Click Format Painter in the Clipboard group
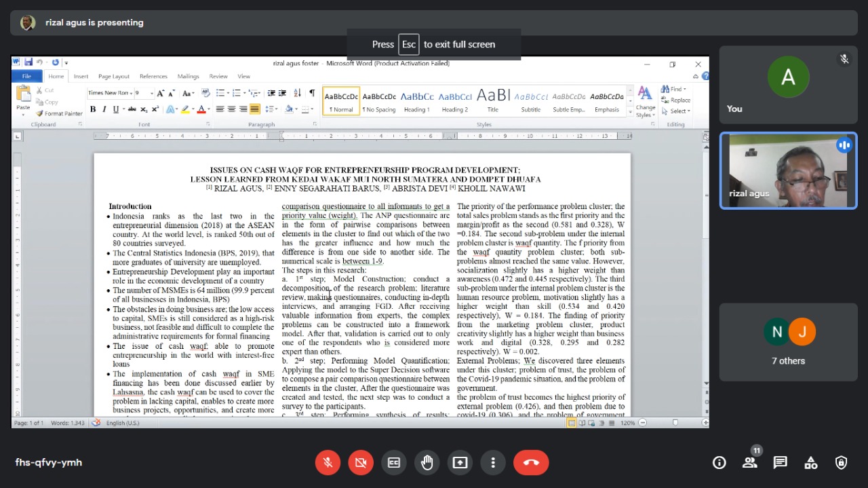 tap(60, 113)
